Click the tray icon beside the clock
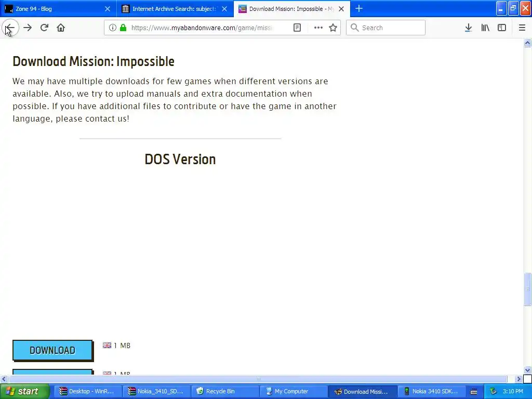This screenshot has height=399, width=532. [x=493, y=391]
